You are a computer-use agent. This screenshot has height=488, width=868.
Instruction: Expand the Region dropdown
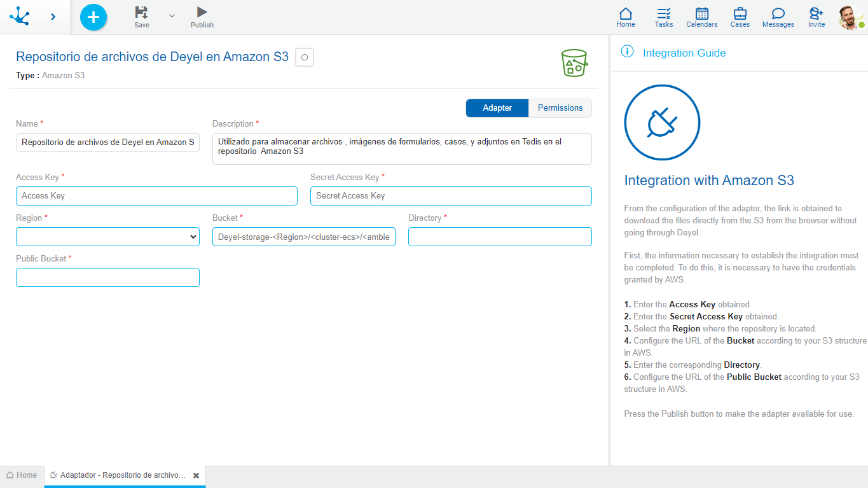click(107, 237)
